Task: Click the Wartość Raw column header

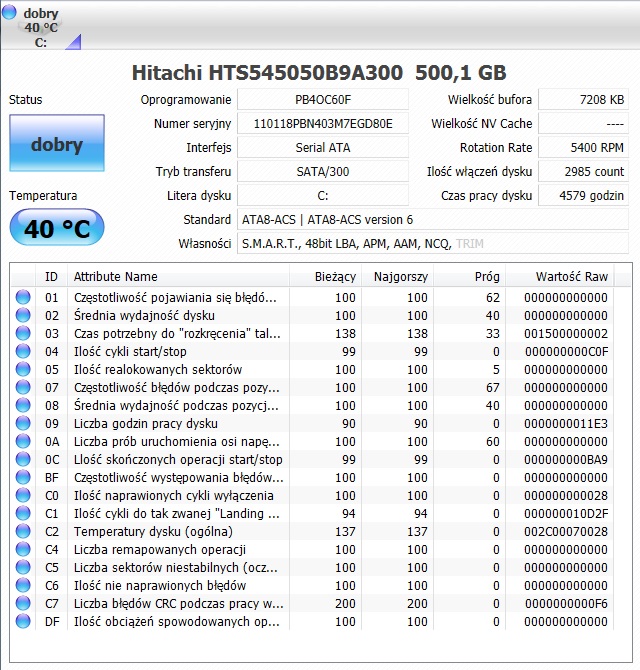Action: pyautogui.click(x=560, y=276)
